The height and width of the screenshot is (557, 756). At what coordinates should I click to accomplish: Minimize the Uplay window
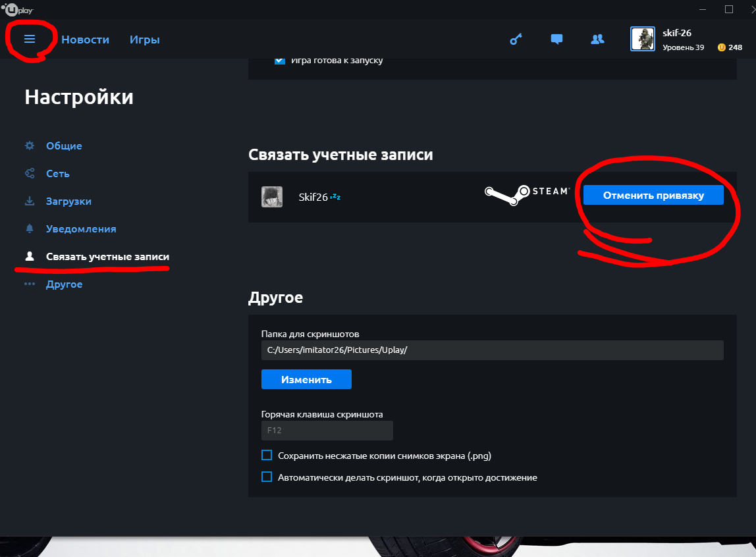coord(703,9)
